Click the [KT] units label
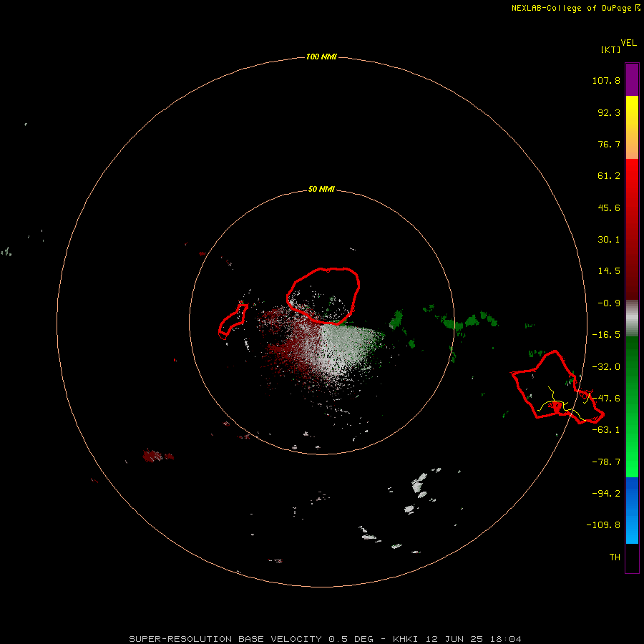The width and height of the screenshot is (644, 644). click(610, 49)
